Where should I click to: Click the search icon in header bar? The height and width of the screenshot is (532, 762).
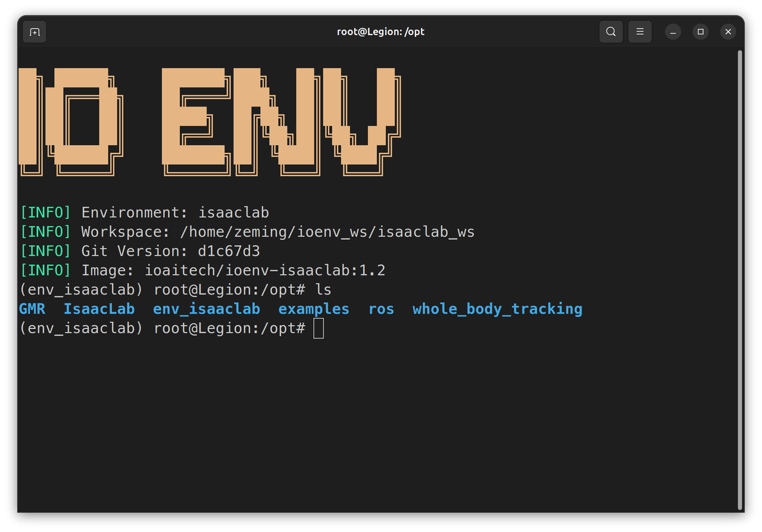(611, 32)
